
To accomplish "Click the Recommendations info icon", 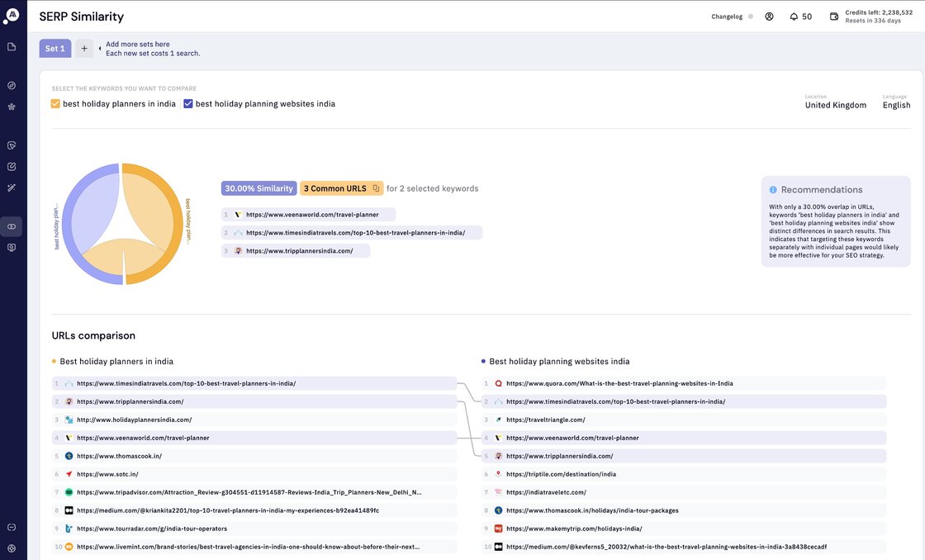I will [773, 190].
